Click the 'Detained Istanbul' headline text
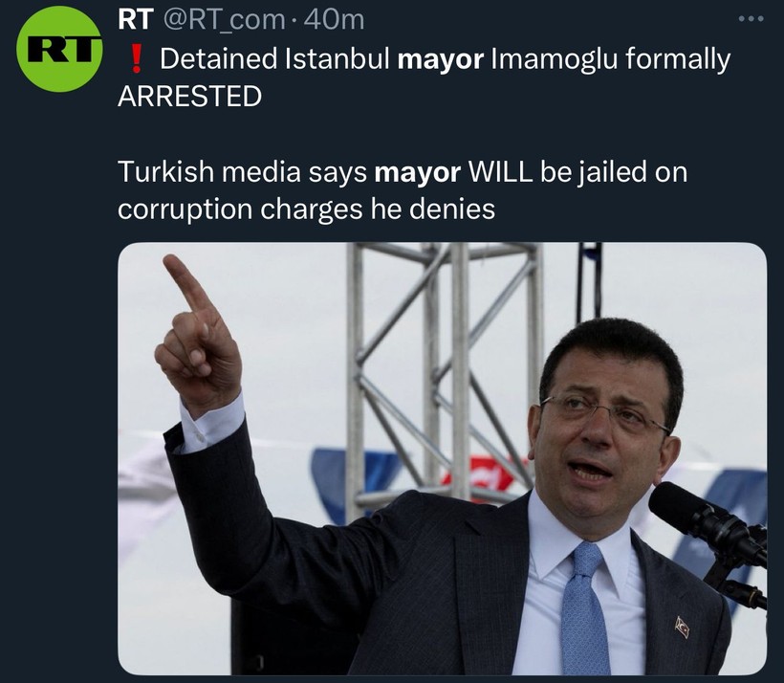This screenshot has width=784, height=683. pos(274,58)
